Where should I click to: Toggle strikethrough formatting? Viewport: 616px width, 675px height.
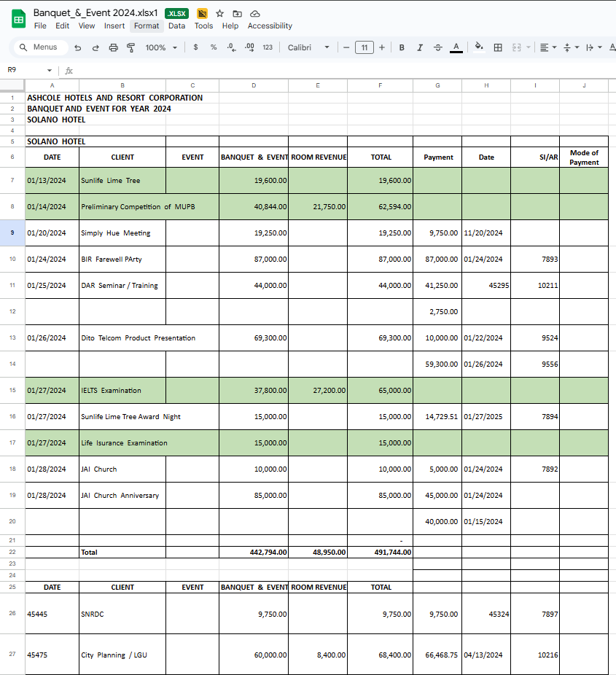click(438, 47)
